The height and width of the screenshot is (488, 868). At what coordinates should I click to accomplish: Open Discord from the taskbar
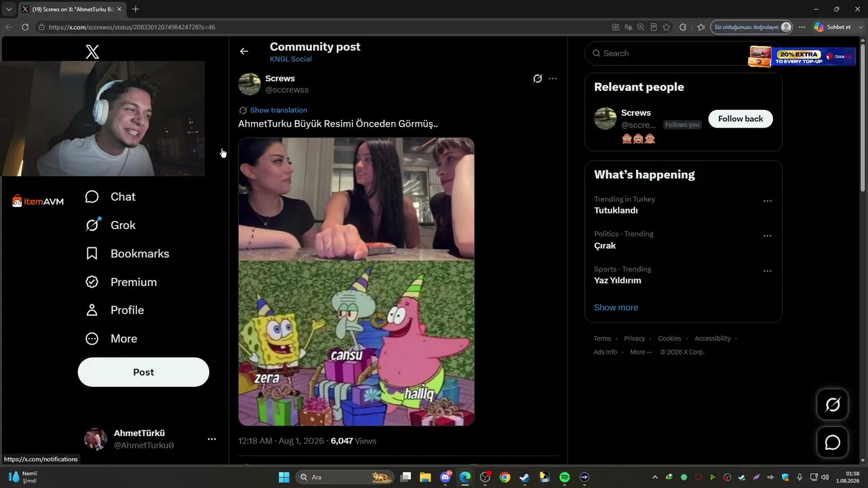tap(446, 477)
